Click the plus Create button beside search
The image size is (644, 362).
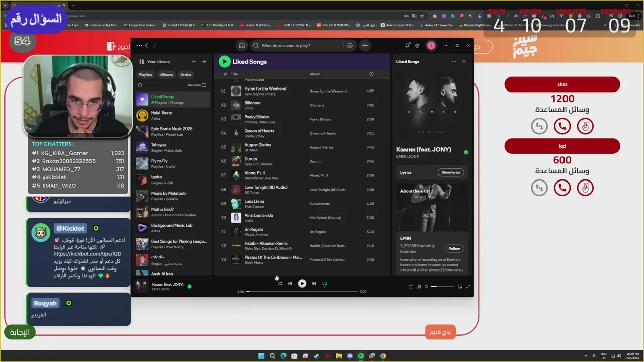click(x=365, y=46)
